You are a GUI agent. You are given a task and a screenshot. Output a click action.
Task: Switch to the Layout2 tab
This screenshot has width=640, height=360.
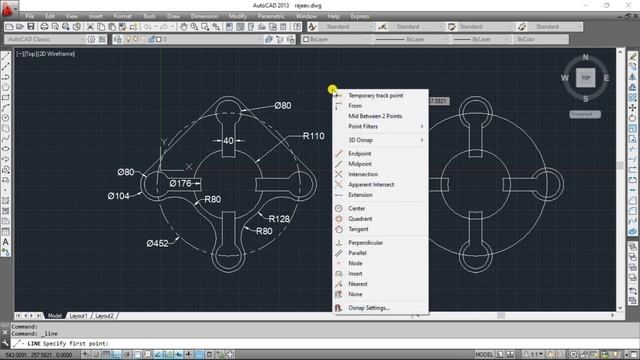click(104, 316)
